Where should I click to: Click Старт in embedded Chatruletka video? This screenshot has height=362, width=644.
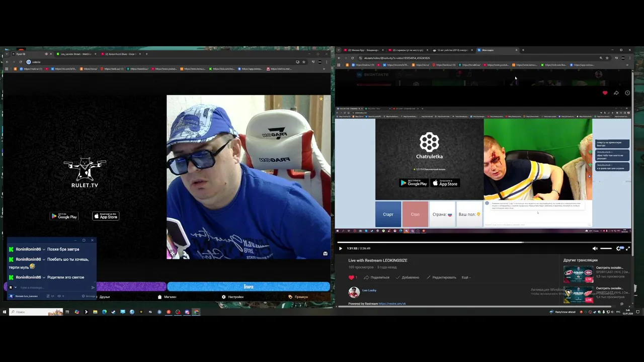pos(388,214)
